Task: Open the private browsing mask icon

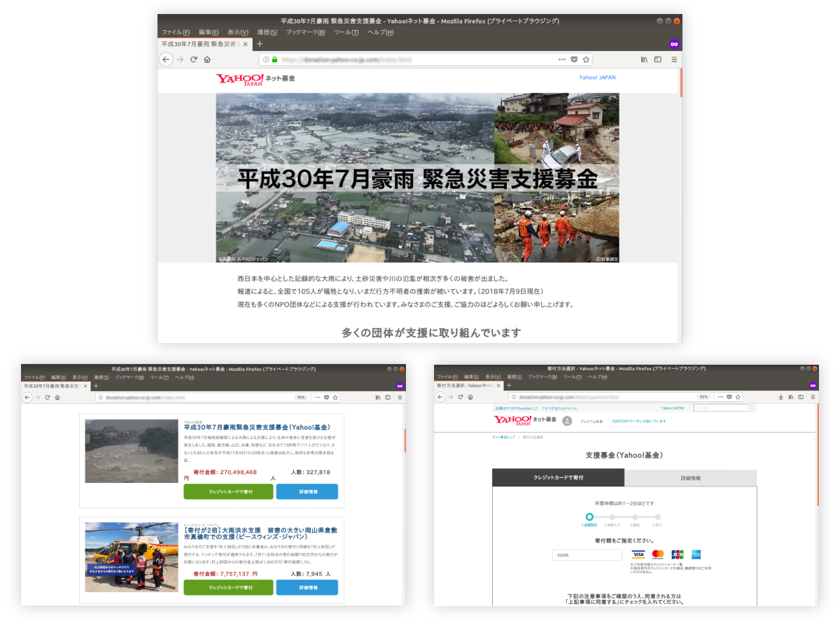Action: click(x=673, y=43)
